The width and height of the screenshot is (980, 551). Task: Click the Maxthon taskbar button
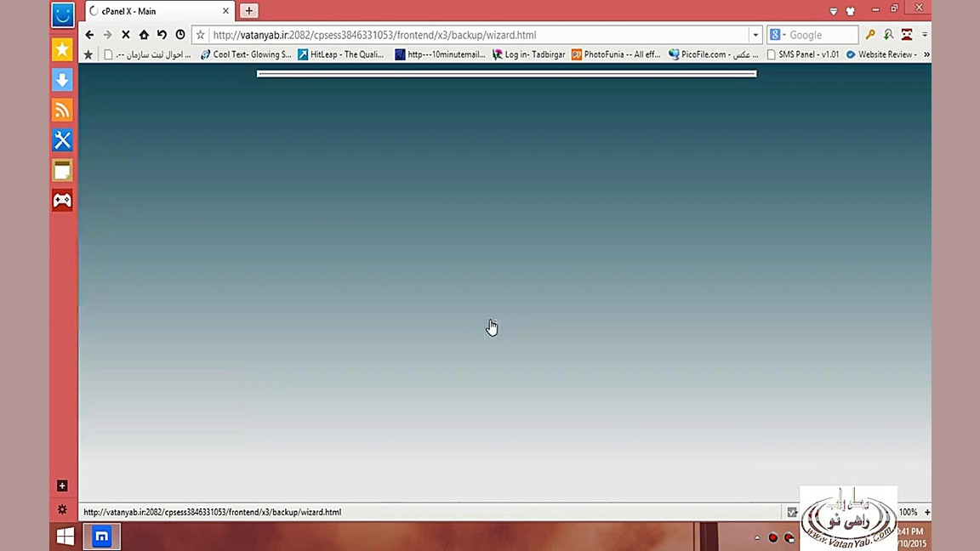tap(102, 536)
